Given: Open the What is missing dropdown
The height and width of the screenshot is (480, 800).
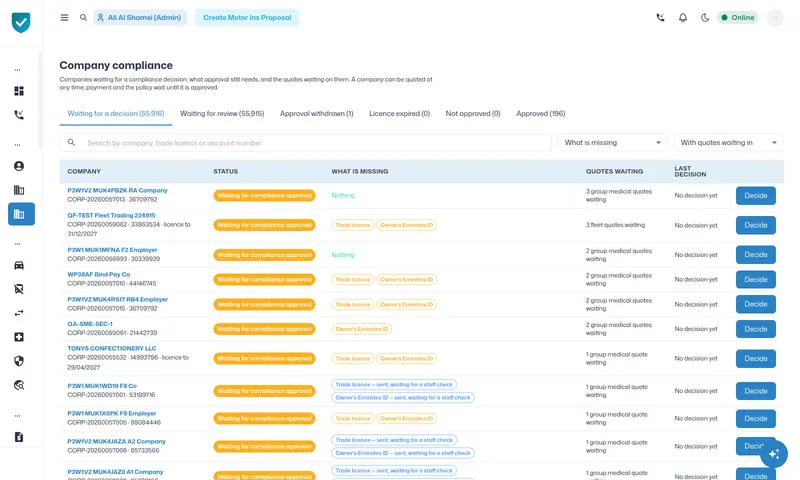Looking at the screenshot, I should coord(613,143).
